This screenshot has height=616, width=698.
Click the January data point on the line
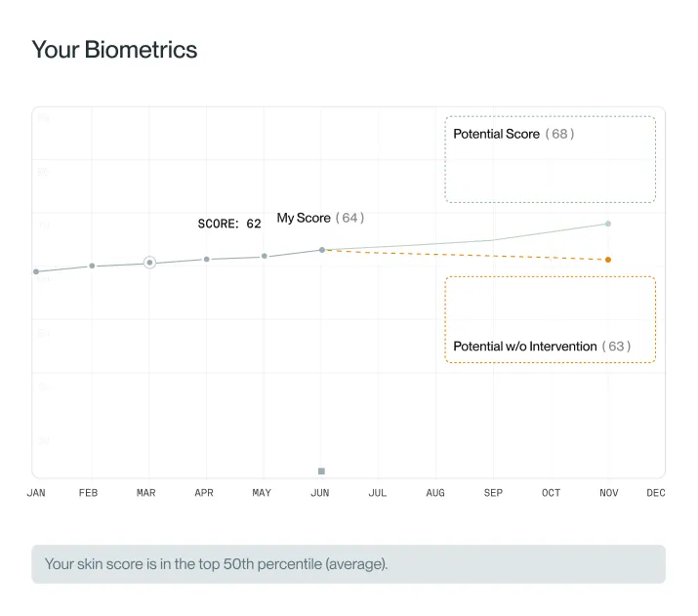click(36, 271)
